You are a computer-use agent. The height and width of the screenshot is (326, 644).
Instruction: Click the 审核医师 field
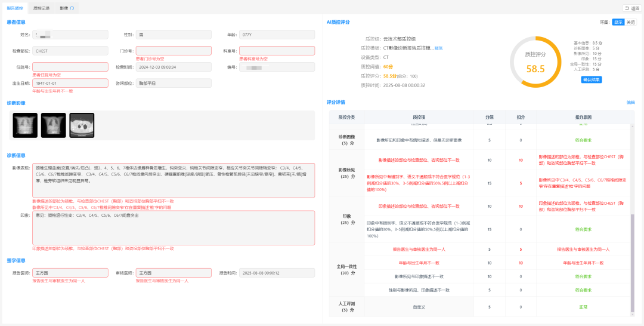point(174,273)
